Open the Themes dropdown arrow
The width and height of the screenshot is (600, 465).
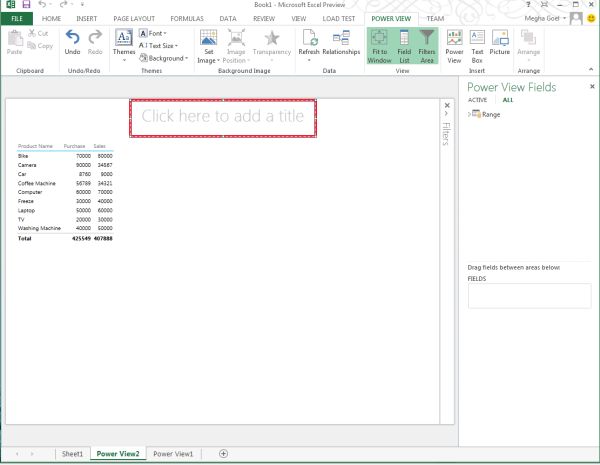coord(124,60)
